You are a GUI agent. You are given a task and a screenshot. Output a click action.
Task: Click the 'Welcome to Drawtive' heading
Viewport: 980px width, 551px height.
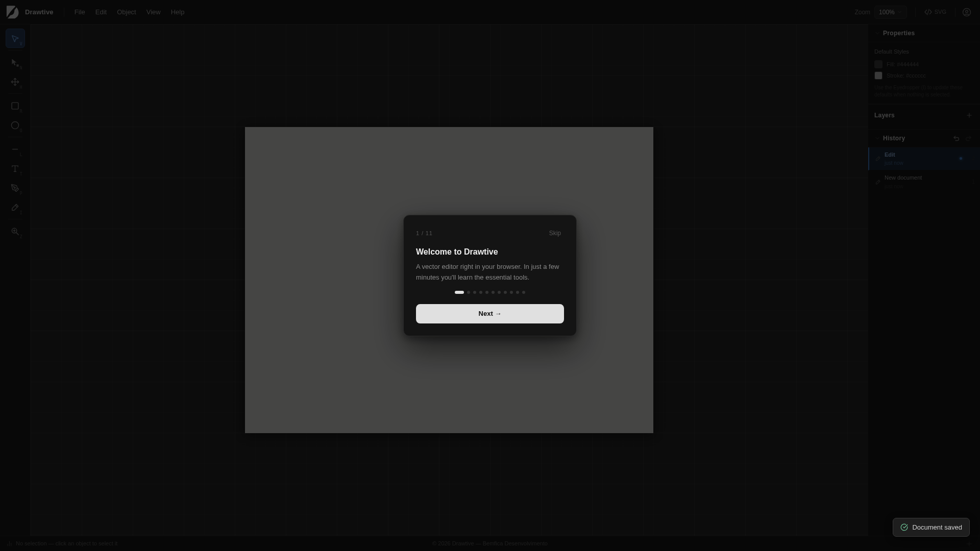(457, 252)
